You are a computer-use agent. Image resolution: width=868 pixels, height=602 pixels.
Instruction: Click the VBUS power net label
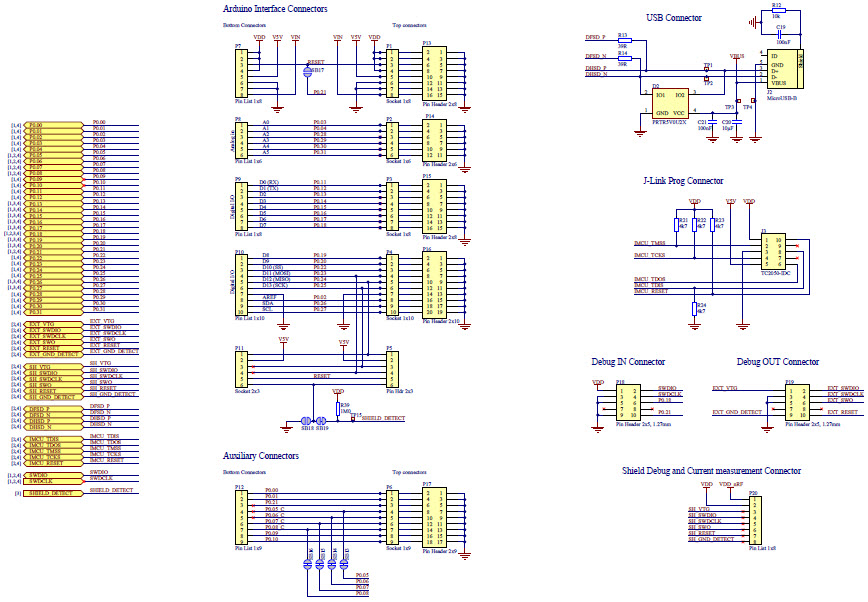click(737, 56)
